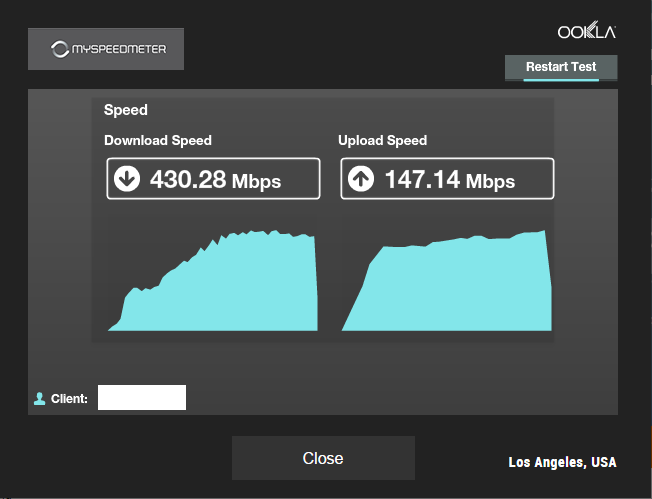The height and width of the screenshot is (499, 652).
Task: Click the download arrow icon
Action: pyautogui.click(x=127, y=178)
